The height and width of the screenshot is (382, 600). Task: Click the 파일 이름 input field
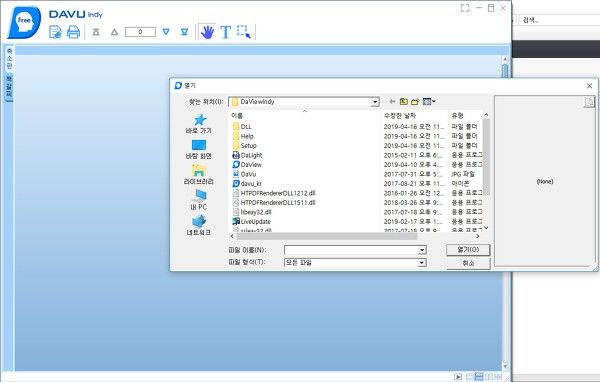point(351,250)
